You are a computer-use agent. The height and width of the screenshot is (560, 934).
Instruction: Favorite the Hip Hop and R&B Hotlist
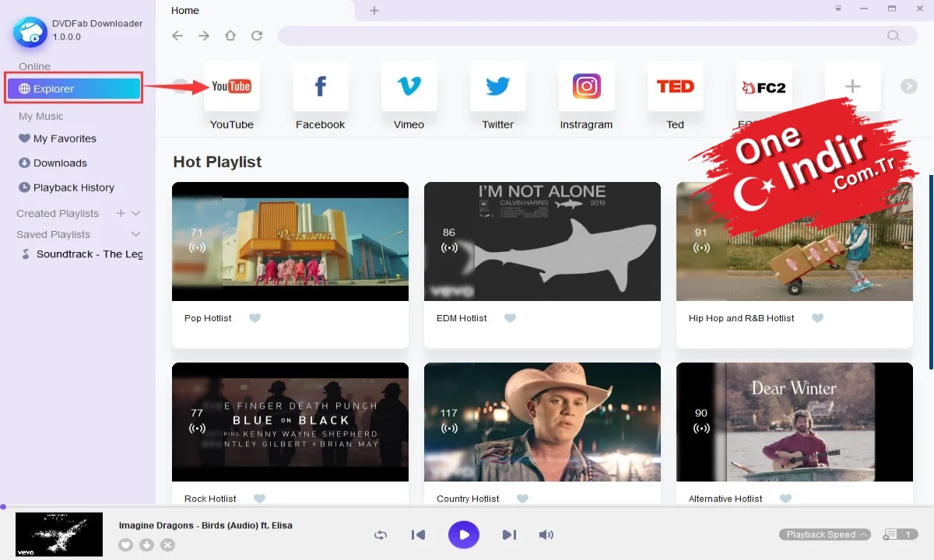point(817,318)
